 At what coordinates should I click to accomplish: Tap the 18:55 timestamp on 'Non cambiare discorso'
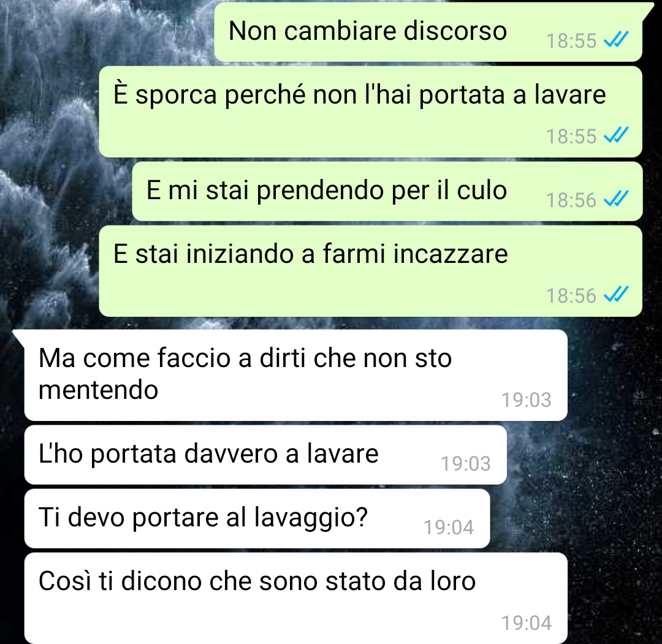tap(571, 41)
